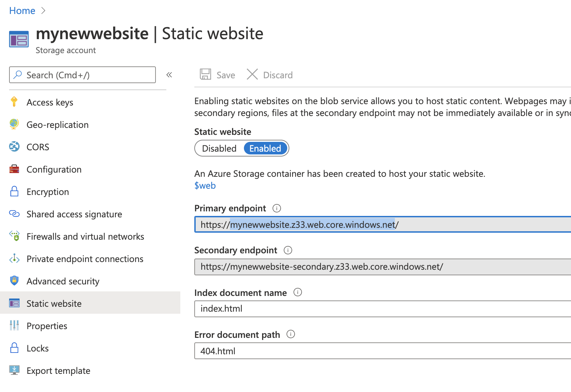Click the Geo-replication globe icon
Image resolution: width=571 pixels, height=392 pixels.
tap(14, 124)
